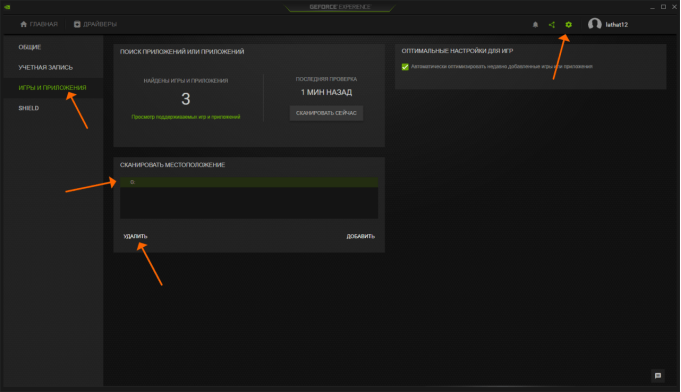Click the lathat12 username
Screen dimensions: 681x392
[617, 25]
